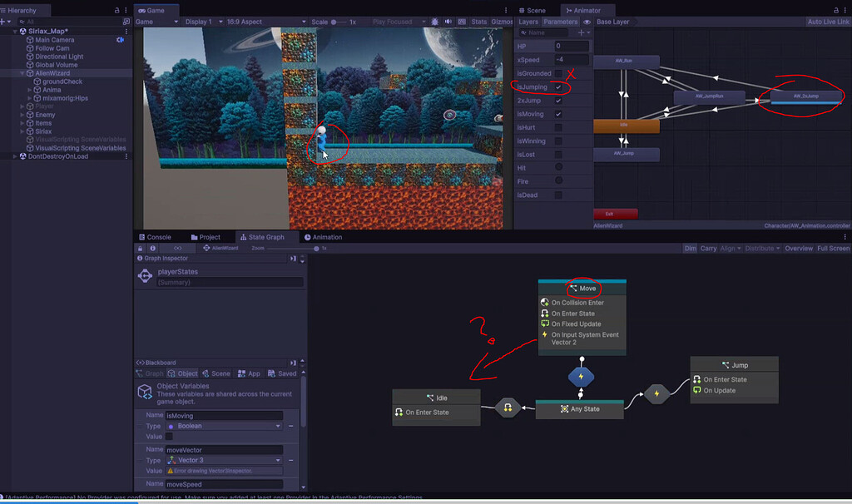Collapse the AlienWizard tree item
Screen dimensions: 852x504
(x=22, y=73)
